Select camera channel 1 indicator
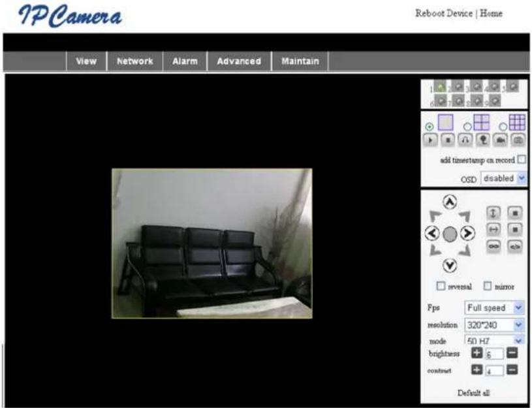532x408 pixels. [440, 87]
